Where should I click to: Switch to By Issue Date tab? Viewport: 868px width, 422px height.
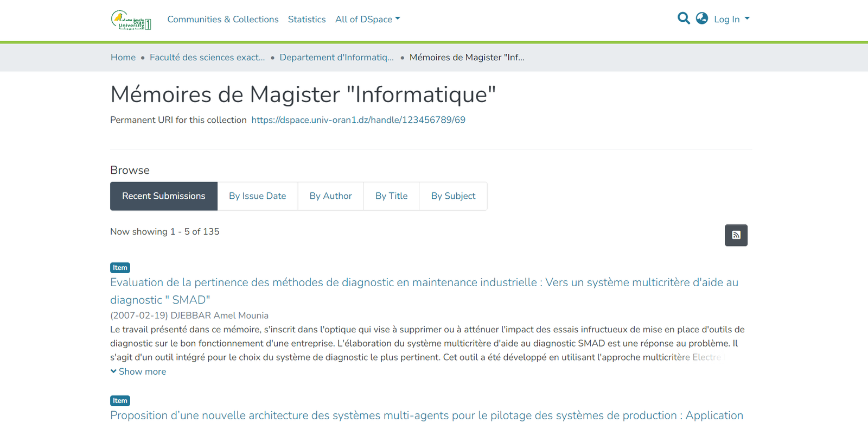(257, 196)
